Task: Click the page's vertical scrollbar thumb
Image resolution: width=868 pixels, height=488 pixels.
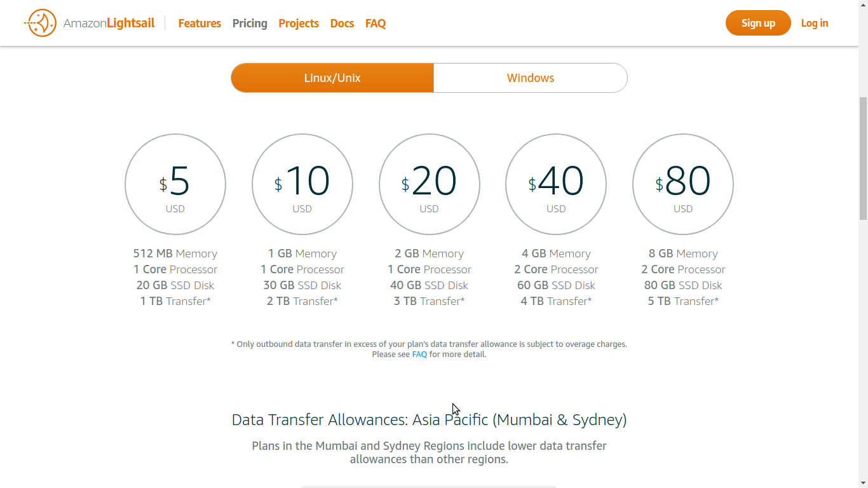Action: click(x=862, y=159)
